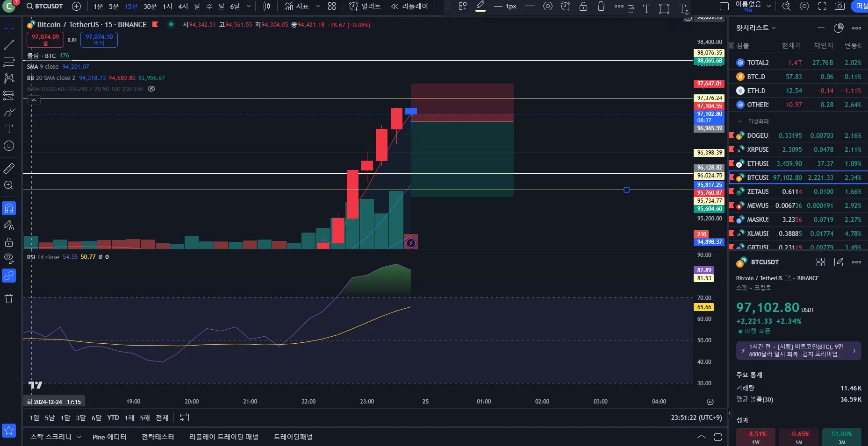868x446 pixels.
Task: Select the crosshair cursor tool
Action: pyautogui.click(x=9, y=28)
